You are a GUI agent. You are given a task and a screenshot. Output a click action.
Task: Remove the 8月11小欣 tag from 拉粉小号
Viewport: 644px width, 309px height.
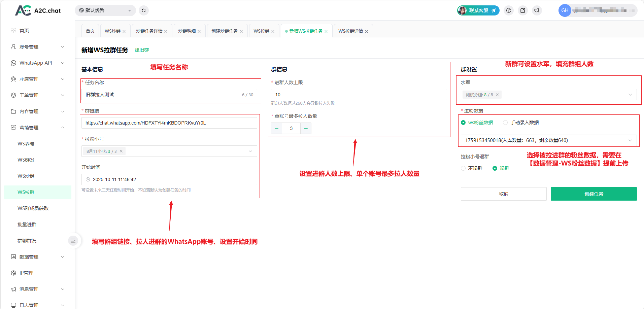pyautogui.click(x=121, y=151)
